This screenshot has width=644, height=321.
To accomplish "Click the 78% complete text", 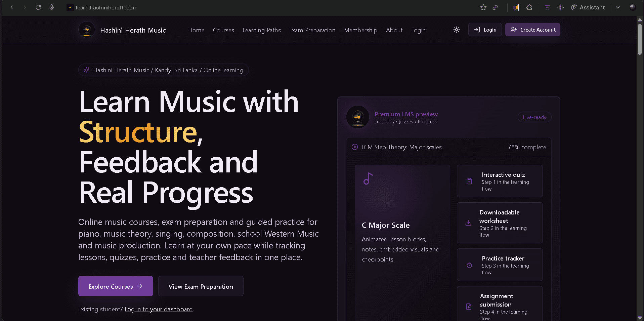I will [x=527, y=147].
